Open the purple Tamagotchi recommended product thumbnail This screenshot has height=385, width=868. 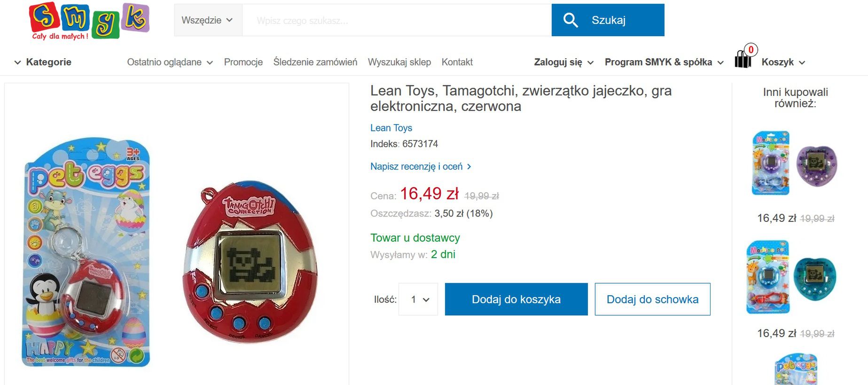tap(795, 164)
